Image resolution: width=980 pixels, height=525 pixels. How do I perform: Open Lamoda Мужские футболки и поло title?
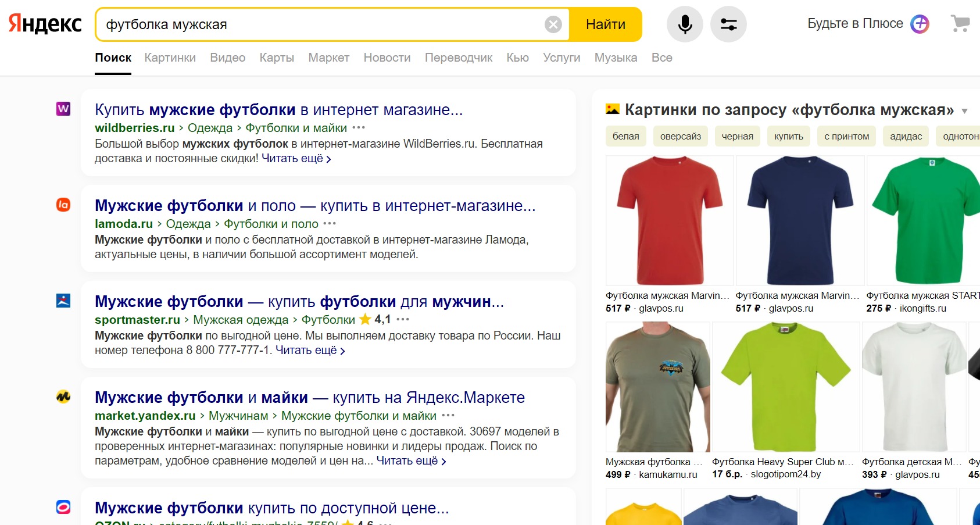click(x=315, y=205)
